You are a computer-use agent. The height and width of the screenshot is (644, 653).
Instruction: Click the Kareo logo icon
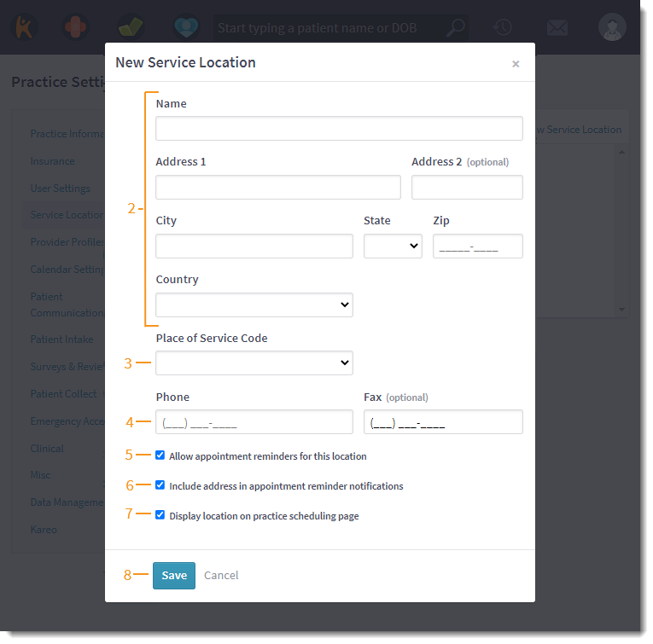coord(23,27)
